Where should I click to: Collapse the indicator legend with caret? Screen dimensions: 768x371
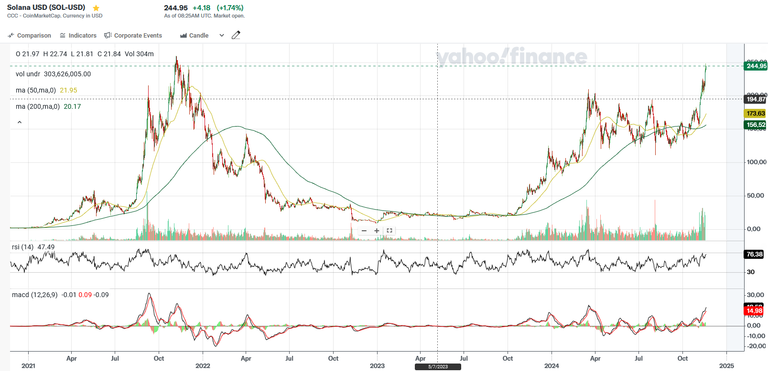tap(19, 122)
